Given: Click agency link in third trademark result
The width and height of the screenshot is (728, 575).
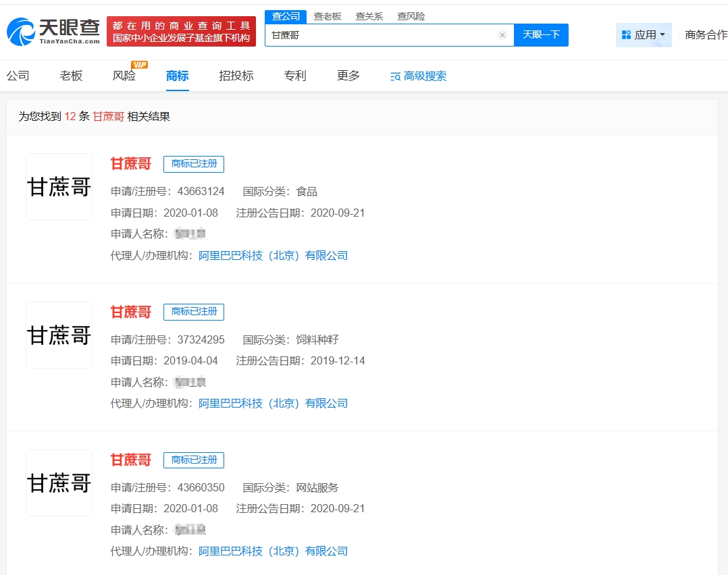Looking at the screenshot, I should click(x=273, y=551).
